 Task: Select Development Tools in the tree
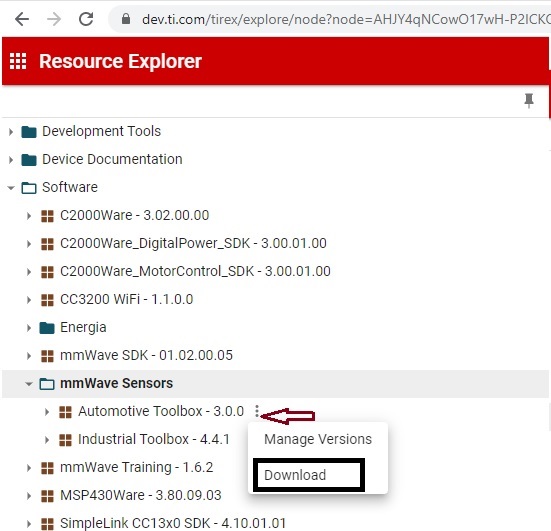(102, 131)
